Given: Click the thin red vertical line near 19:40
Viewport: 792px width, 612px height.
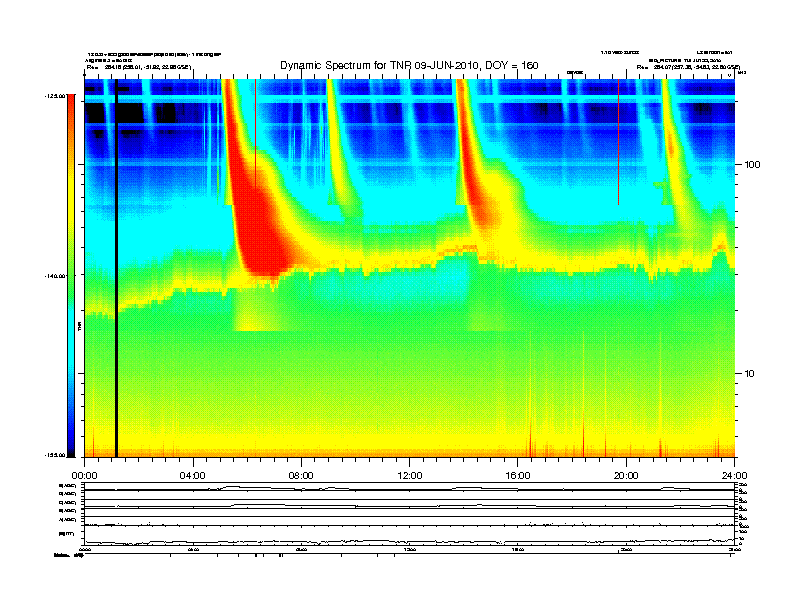Looking at the screenshot, I should pos(619,142).
